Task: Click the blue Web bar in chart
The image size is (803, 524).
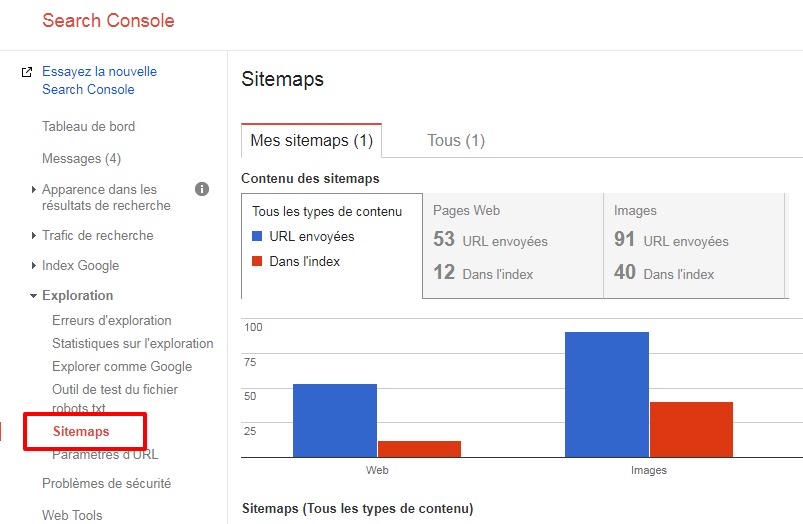Action: point(335,421)
